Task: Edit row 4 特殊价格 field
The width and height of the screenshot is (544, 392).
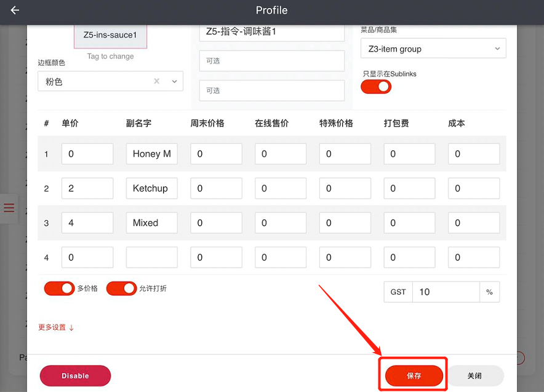Action: coord(345,257)
